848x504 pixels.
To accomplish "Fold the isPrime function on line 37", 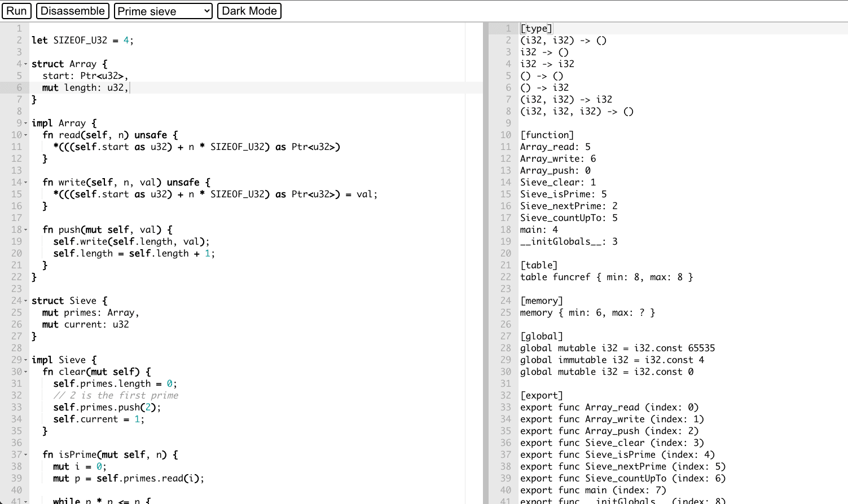I will (26, 455).
